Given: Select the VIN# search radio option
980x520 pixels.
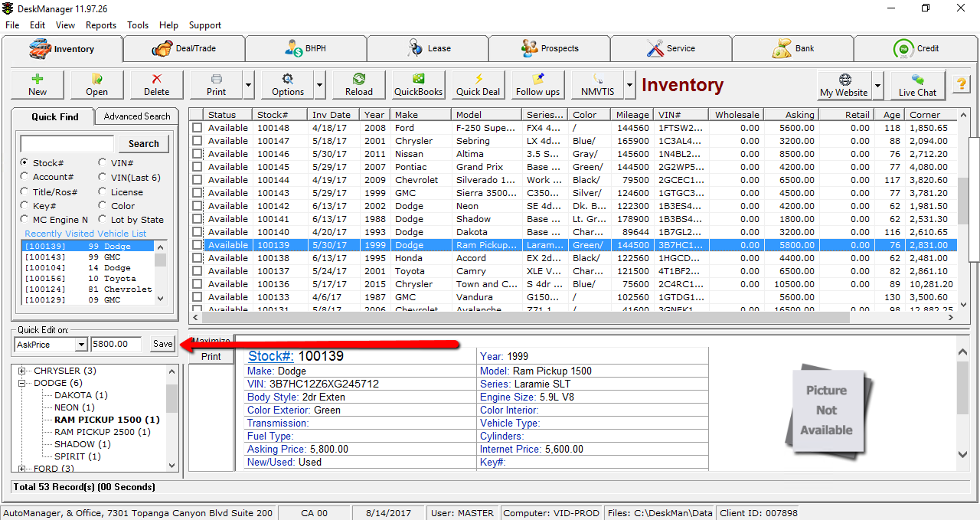Looking at the screenshot, I should [x=103, y=163].
